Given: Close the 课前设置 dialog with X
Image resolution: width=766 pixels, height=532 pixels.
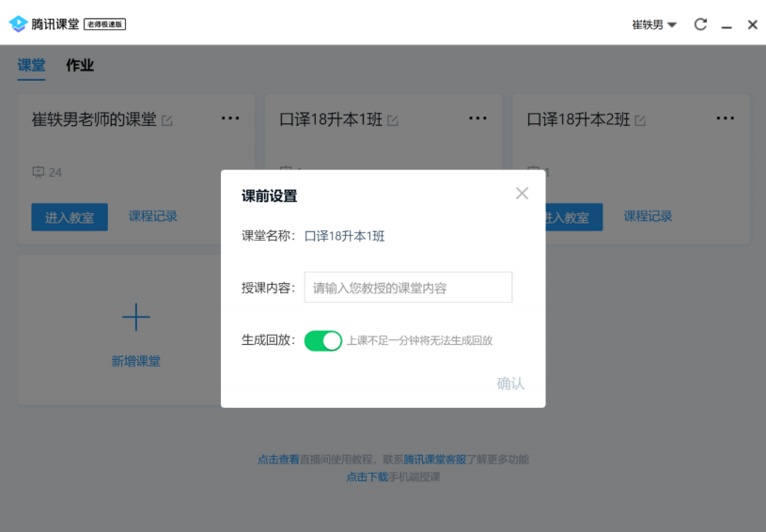Looking at the screenshot, I should (522, 194).
